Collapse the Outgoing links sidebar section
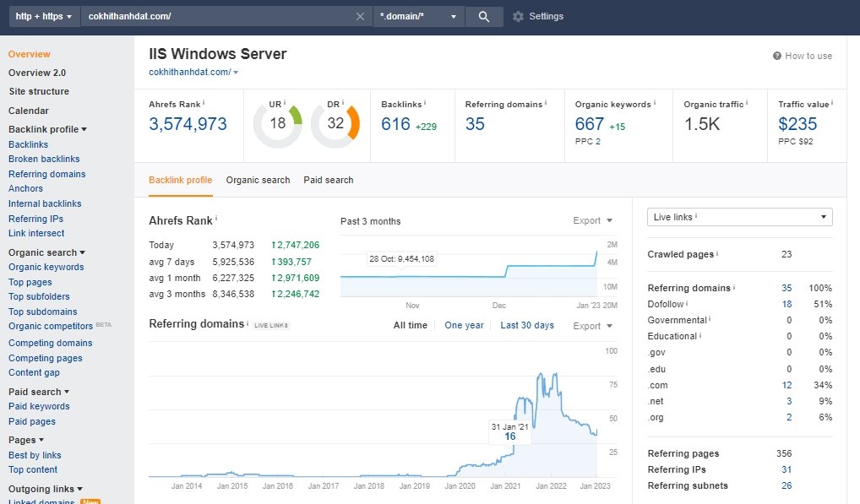Image resolution: width=860 pixels, height=504 pixels. (x=46, y=489)
